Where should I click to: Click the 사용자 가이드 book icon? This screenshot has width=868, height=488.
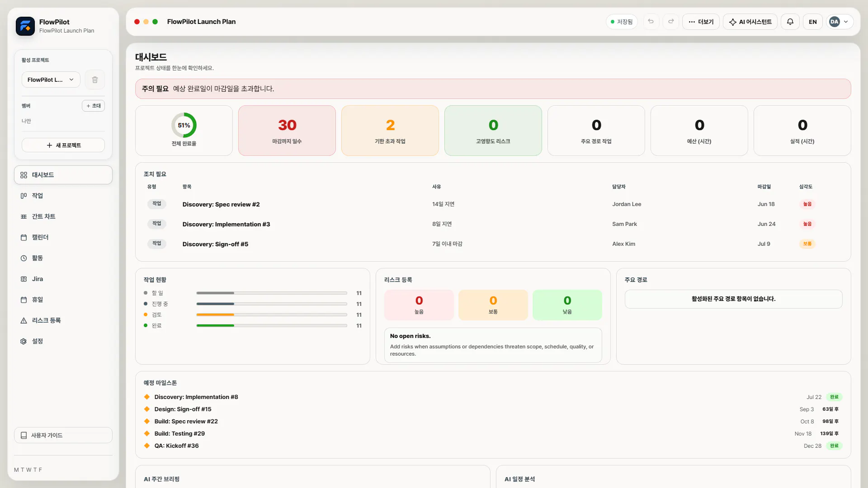point(24,435)
